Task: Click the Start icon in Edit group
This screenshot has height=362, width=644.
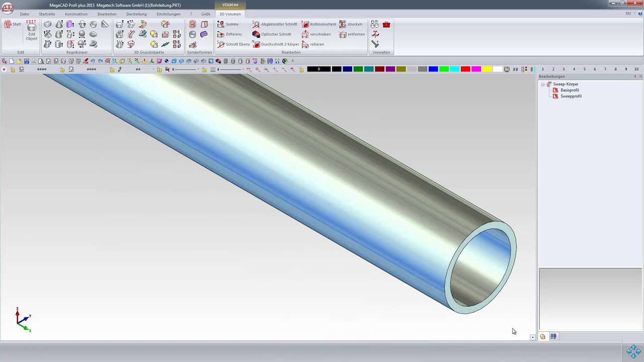Action: (13, 24)
